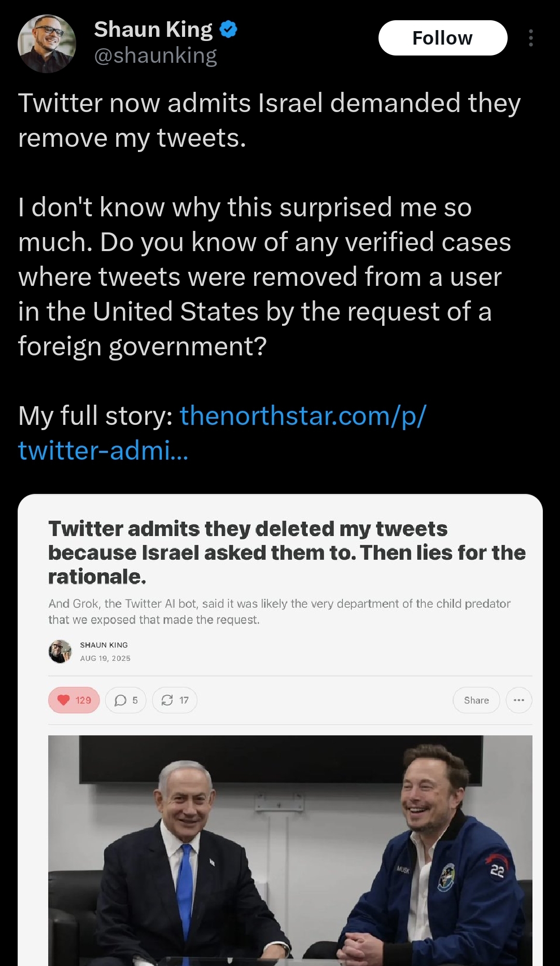The width and height of the screenshot is (560, 966).
Task: Tap the SHAUN KING author byline
Action: coord(104,645)
